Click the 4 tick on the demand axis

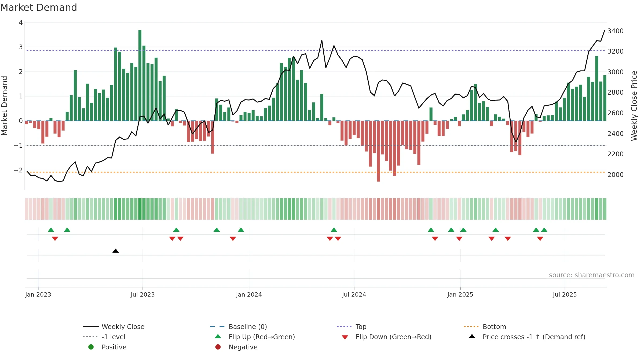pyautogui.click(x=21, y=23)
